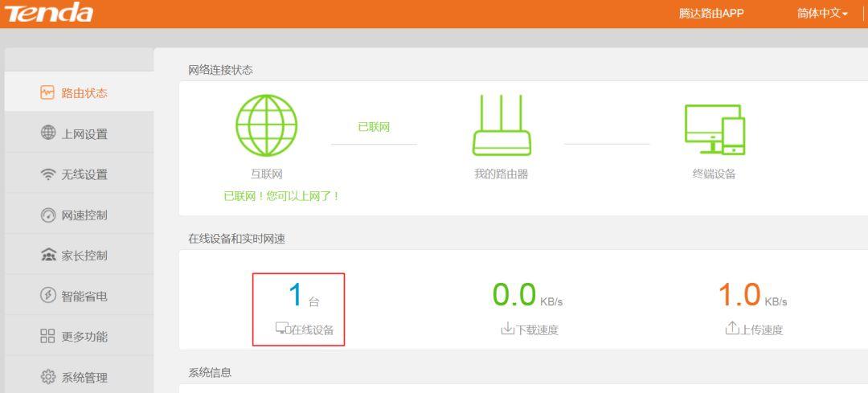Click the 网速控制 speedometer icon
The height and width of the screenshot is (393, 868).
(47, 215)
